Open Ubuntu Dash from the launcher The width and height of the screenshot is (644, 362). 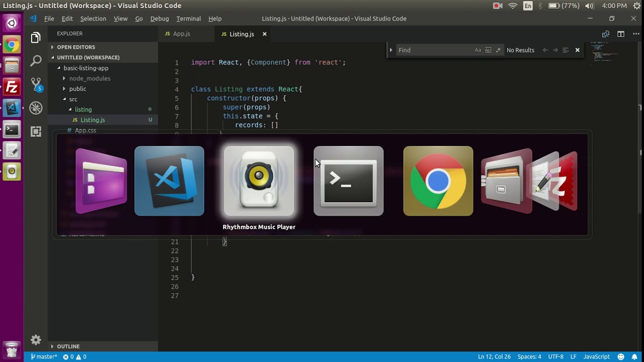coord(12,23)
